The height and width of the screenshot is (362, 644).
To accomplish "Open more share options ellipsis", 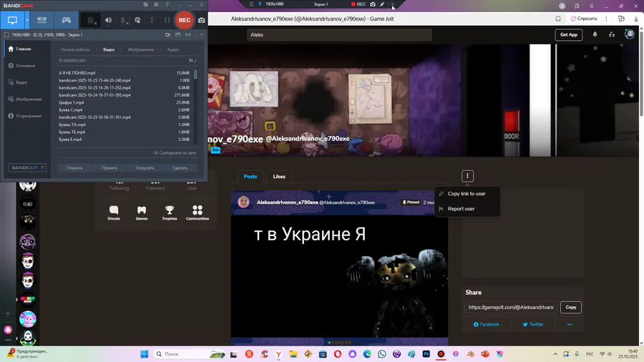I will point(570,324).
